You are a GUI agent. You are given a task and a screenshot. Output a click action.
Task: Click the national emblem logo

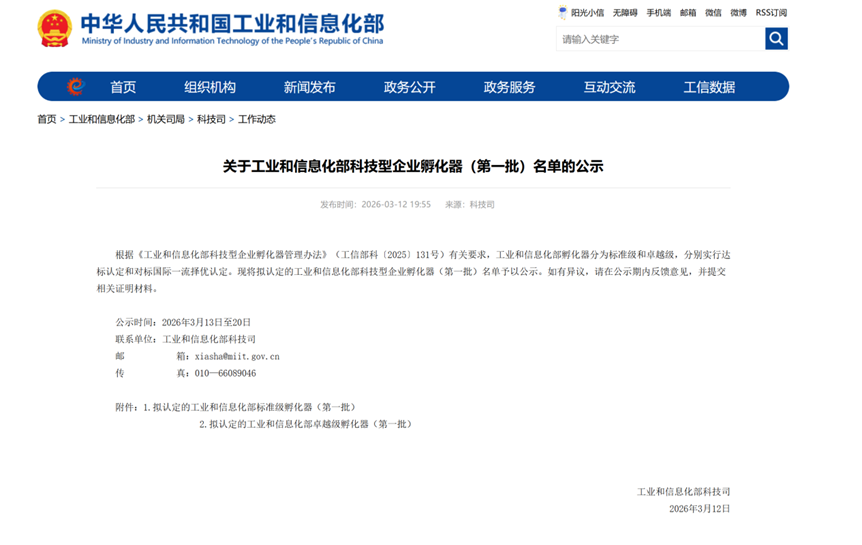(x=54, y=28)
